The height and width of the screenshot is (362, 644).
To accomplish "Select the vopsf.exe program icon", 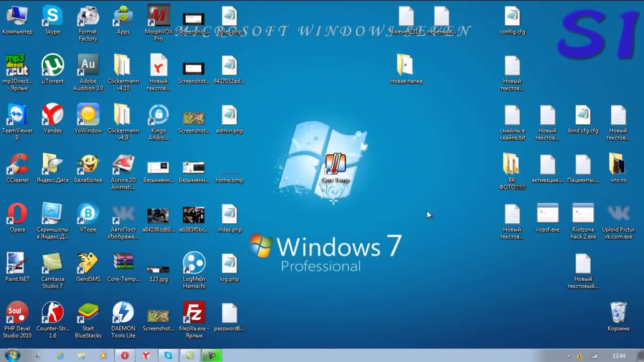I will [548, 217].
